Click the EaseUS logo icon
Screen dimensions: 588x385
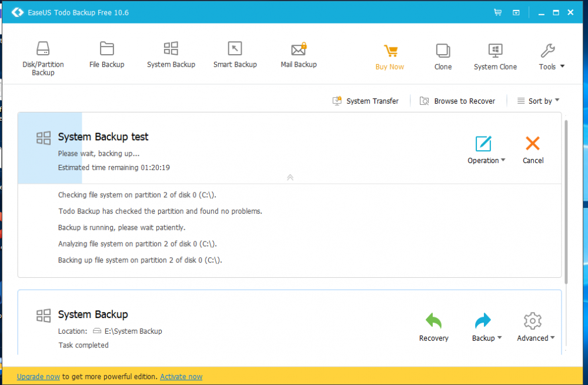tap(17, 12)
